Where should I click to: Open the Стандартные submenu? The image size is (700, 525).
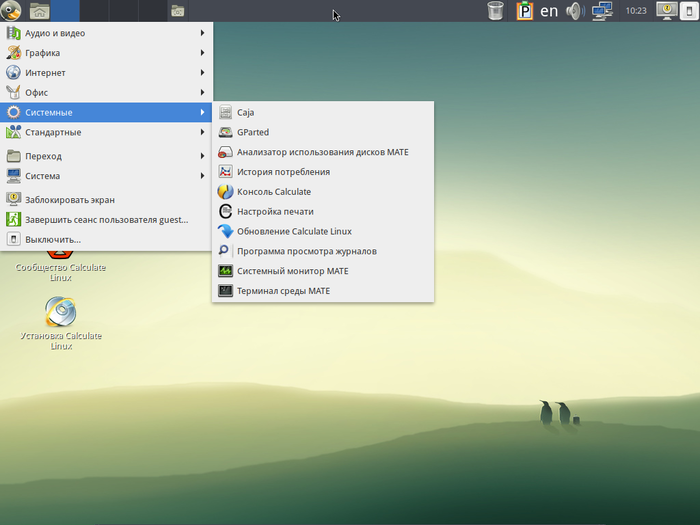coord(106,132)
